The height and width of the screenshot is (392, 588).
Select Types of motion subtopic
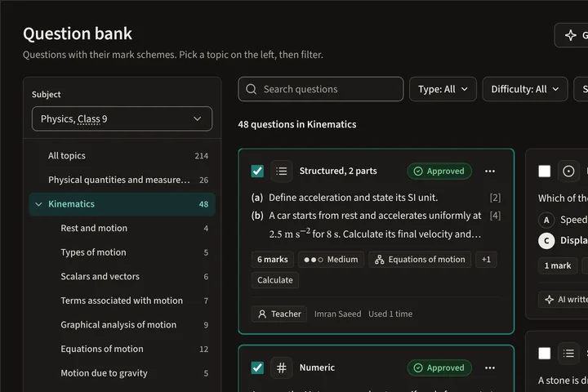pyautogui.click(x=122, y=252)
